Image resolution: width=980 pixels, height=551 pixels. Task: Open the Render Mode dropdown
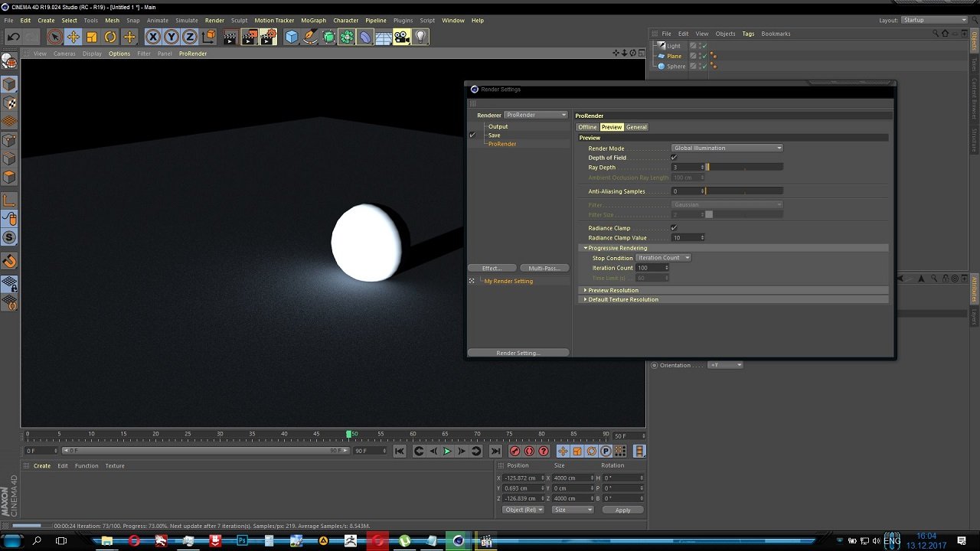(727, 148)
